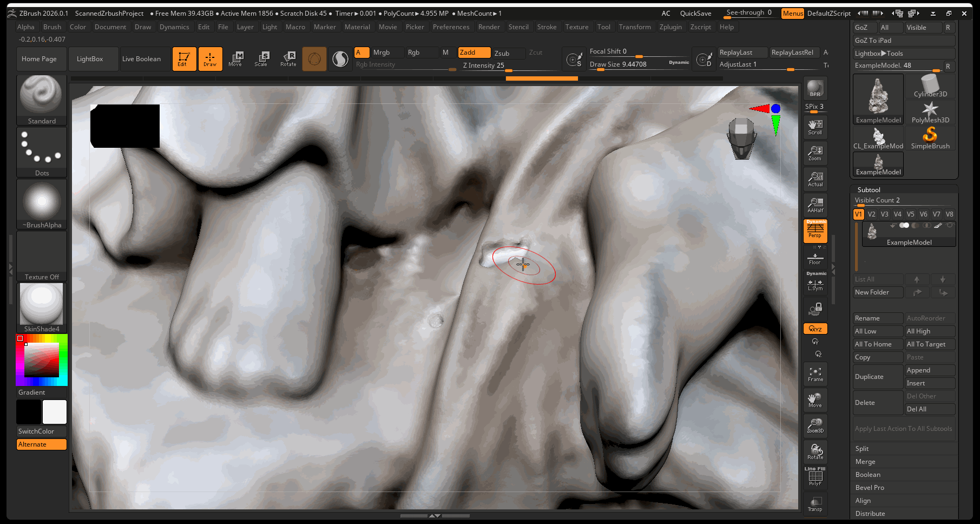Image resolution: width=980 pixels, height=524 pixels.
Task: Toggle the Floor grid icon
Action: coord(815,258)
